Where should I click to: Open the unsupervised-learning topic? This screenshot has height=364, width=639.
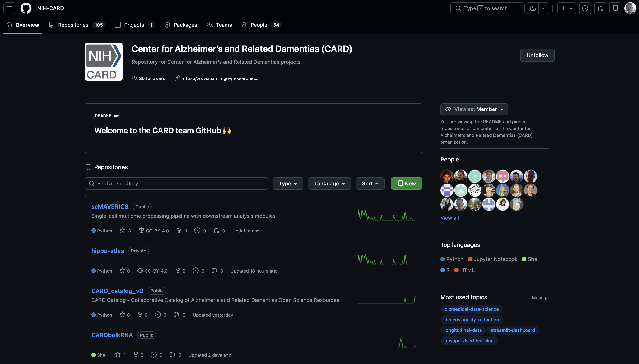(469, 340)
